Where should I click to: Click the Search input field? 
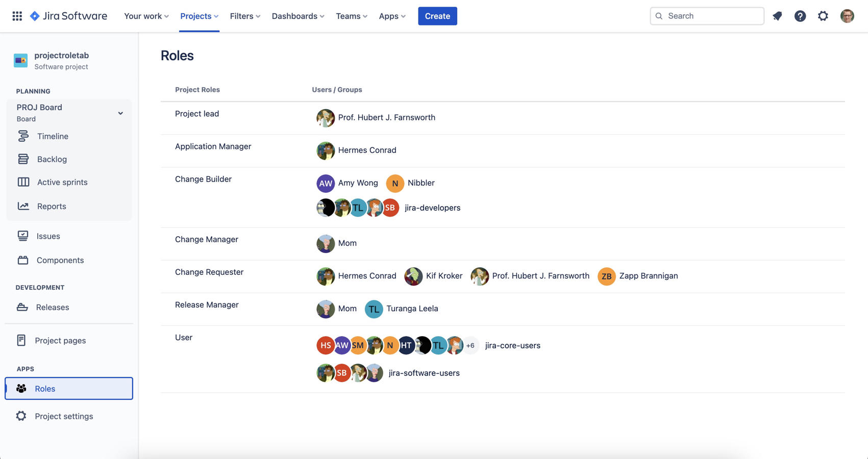[707, 16]
